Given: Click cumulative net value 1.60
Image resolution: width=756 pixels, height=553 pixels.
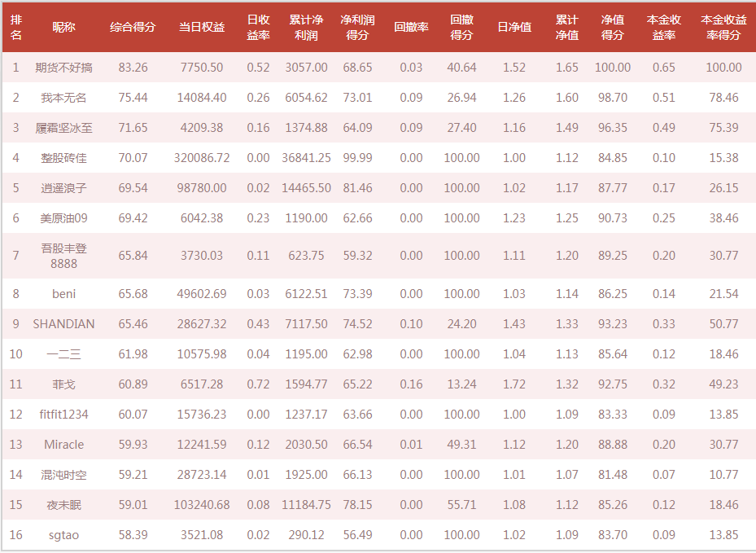Looking at the screenshot, I should 566,98.
